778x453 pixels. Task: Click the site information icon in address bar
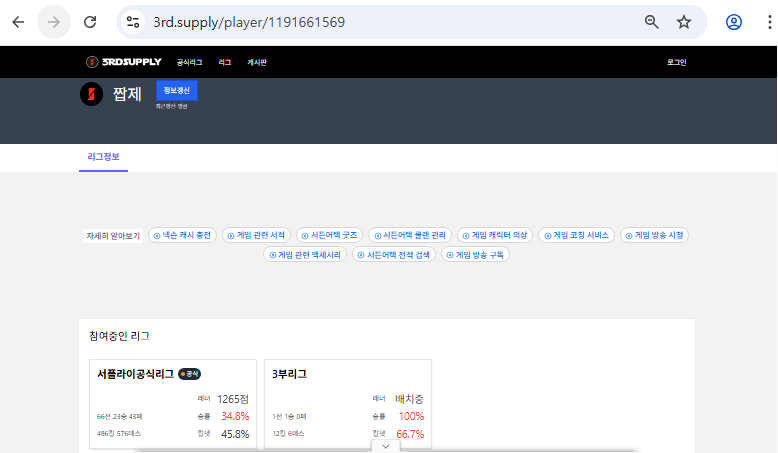(x=134, y=22)
